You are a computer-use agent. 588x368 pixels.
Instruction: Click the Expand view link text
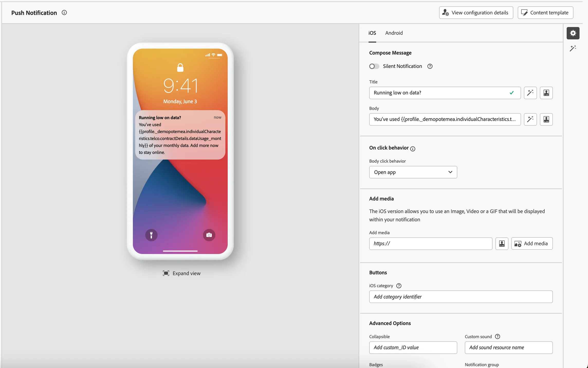pyautogui.click(x=187, y=273)
